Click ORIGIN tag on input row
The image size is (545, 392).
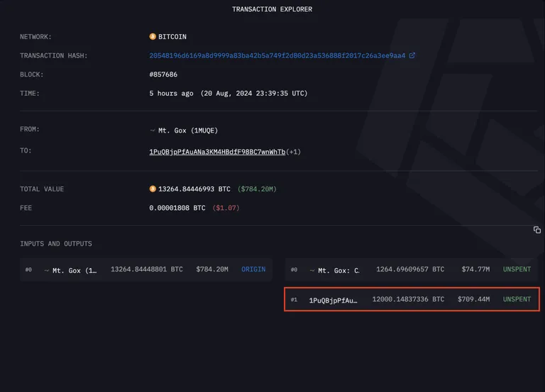[253, 269]
